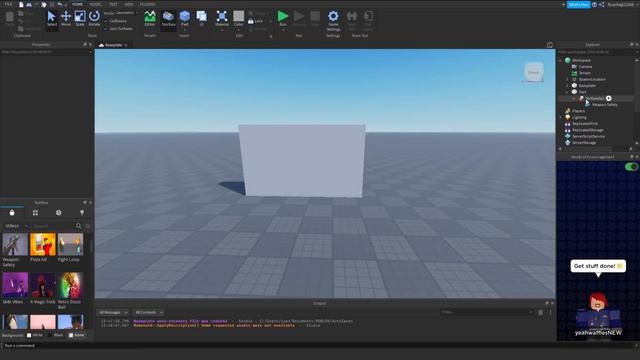Screen dimensions: 640x360
Task: Open the FILE menu
Action: [x=8, y=4]
